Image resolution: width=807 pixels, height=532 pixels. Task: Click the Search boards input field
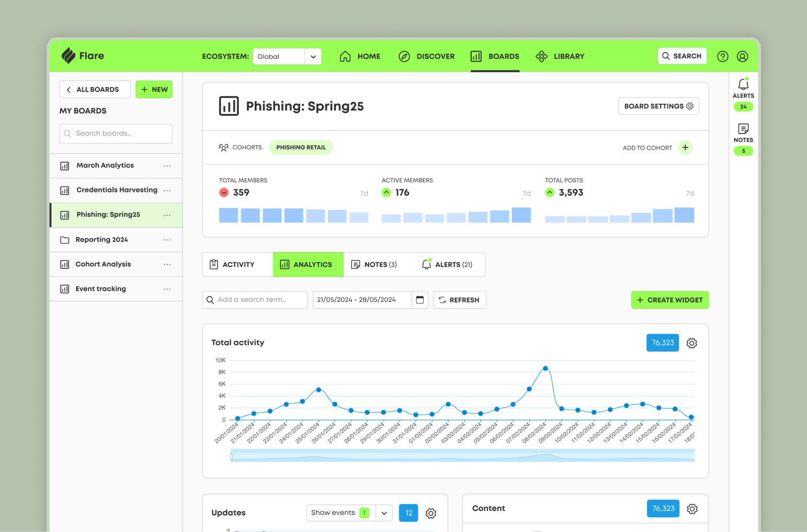click(116, 133)
